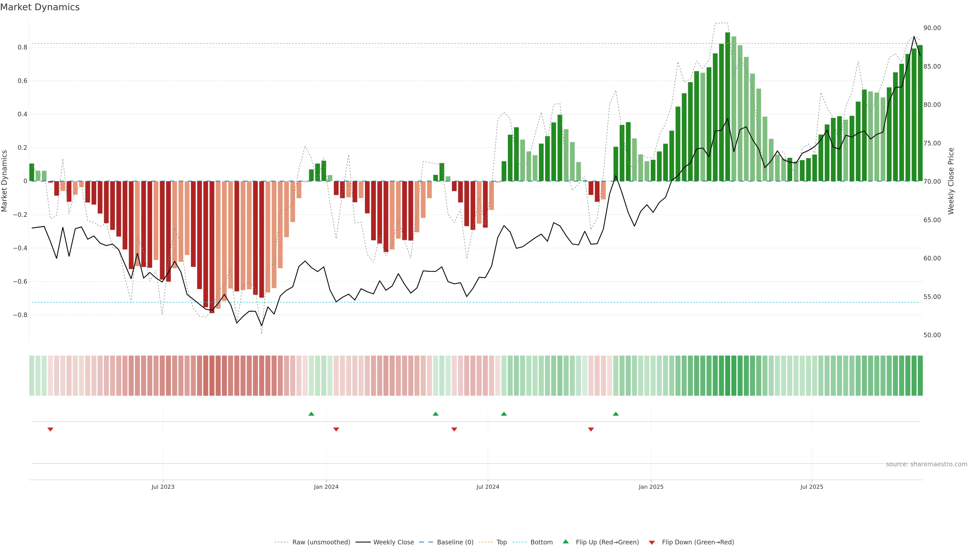
Task: Click the red Flip Down triangle in legend
Action: [652, 542]
